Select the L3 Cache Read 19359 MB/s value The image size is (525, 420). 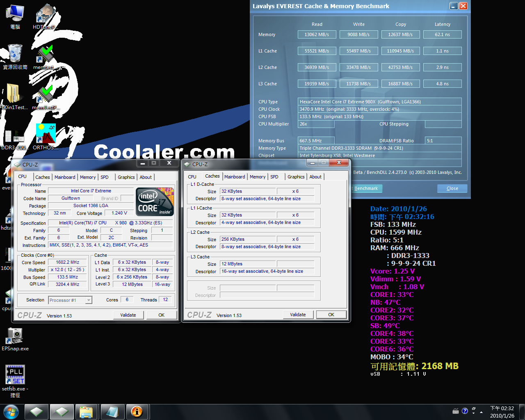click(317, 84)
